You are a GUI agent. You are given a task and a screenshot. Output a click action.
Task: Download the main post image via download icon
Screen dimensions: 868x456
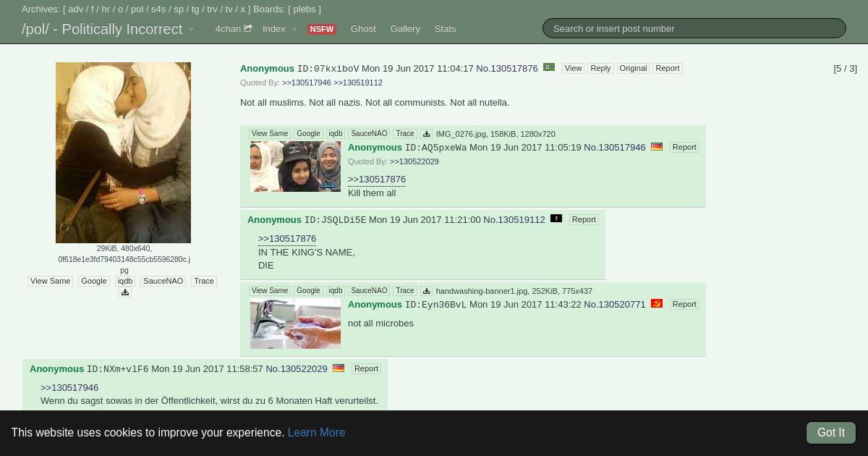coord(125,292)
